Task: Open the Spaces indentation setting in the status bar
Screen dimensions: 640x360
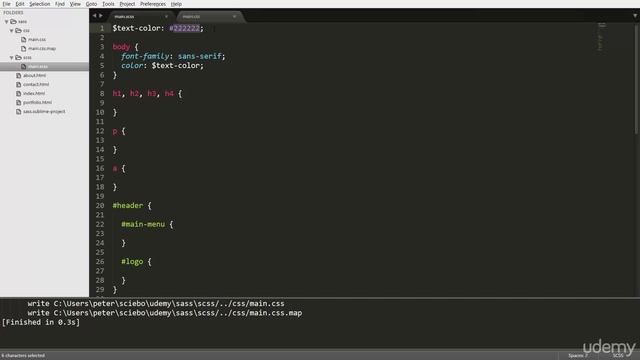Action: 578,356
